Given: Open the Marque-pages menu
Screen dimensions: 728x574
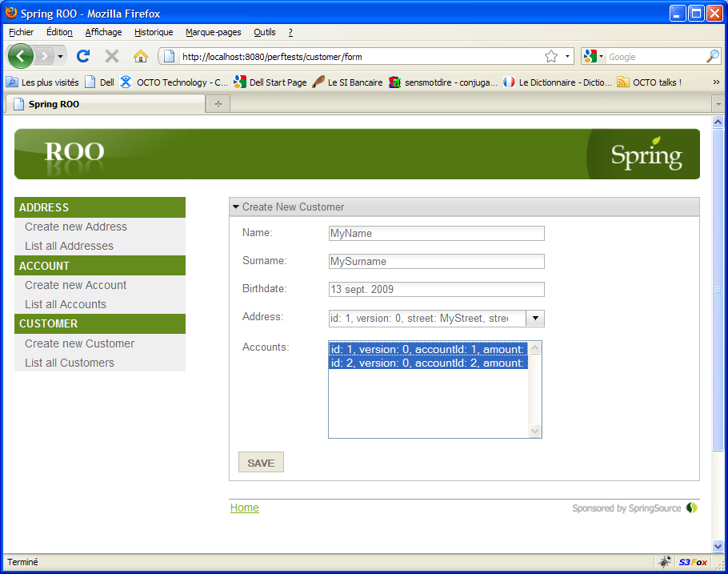Looking at the screenshot, I should click(213, 32).
